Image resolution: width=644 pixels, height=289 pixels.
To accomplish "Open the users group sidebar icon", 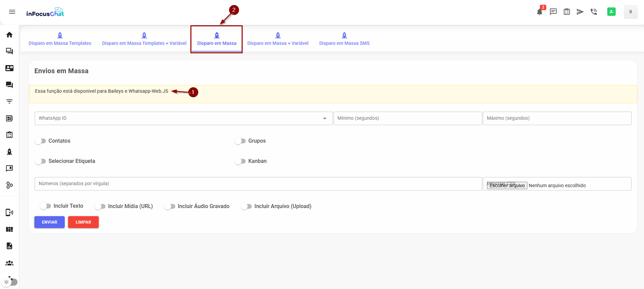I will [9, 263].
